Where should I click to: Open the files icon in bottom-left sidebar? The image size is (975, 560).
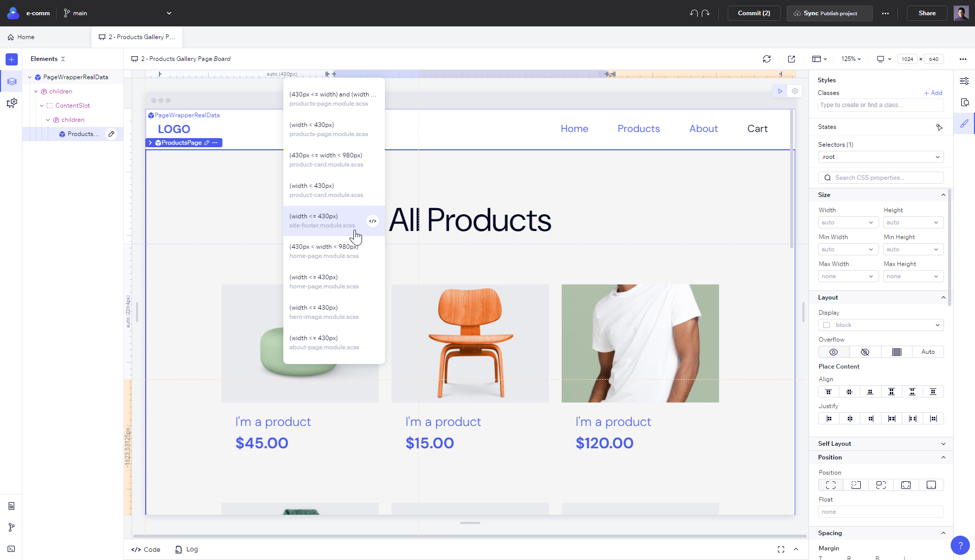(x=11, y=506)
